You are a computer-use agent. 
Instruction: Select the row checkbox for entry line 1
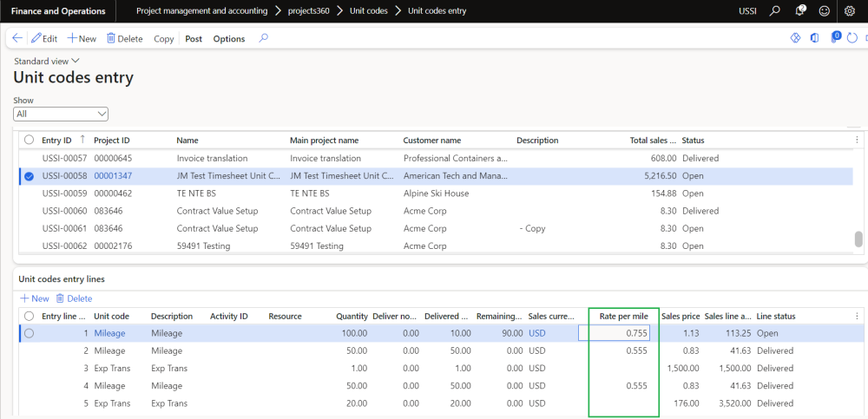pyautogui.click(x=29, y=333)
